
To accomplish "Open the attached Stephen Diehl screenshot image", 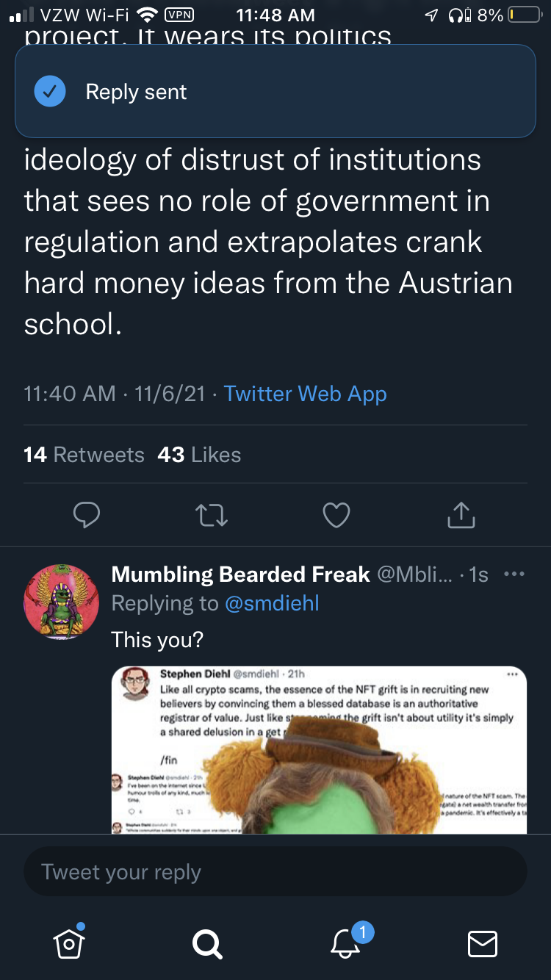I will [x=319, y=749].
